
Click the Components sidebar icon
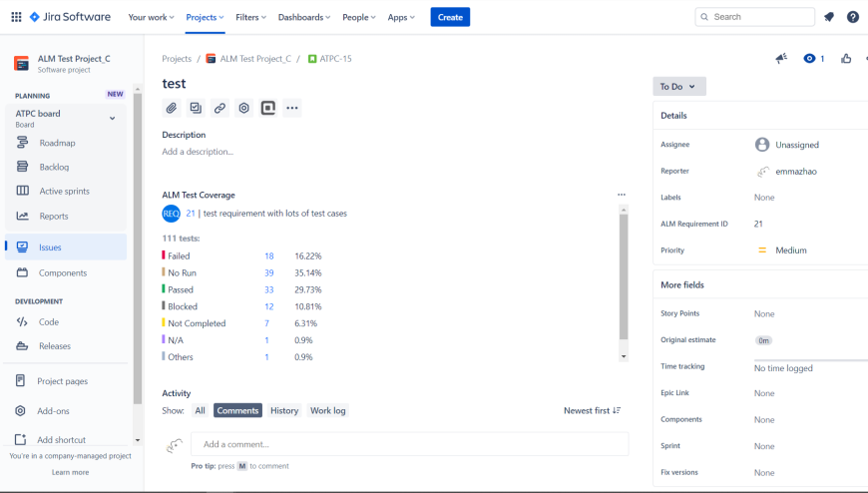pyautogui.click(x=22, y=272)
